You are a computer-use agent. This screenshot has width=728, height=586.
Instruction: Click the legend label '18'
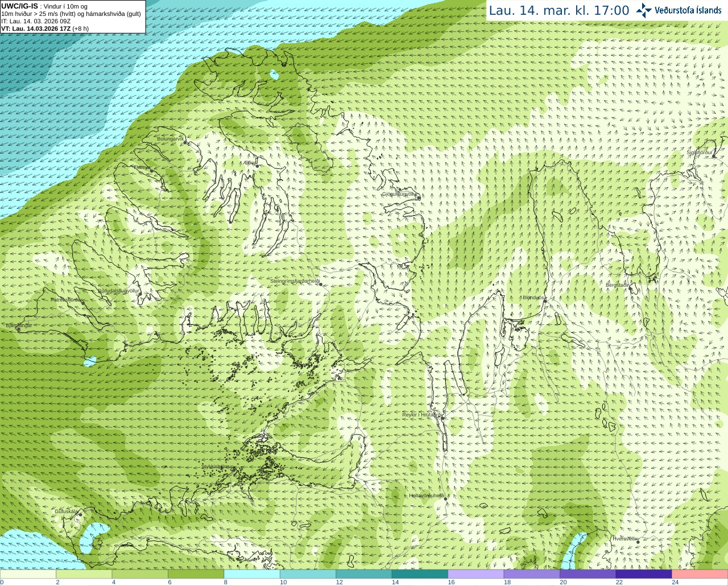[507, 582]
